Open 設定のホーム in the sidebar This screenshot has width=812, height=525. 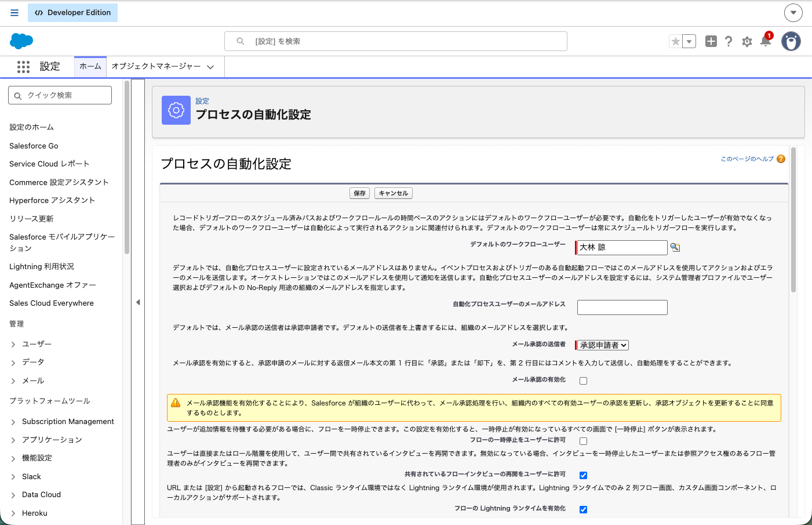click(x=31, y=127)
